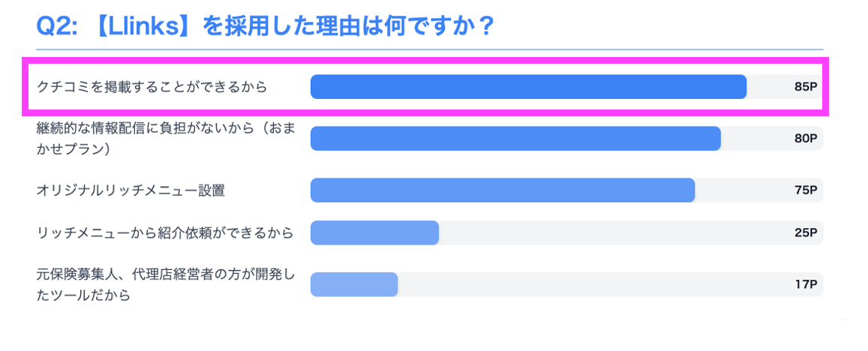Click the 85P score value
Viewport: 868px width, 351px height.
tap(805, 87)
